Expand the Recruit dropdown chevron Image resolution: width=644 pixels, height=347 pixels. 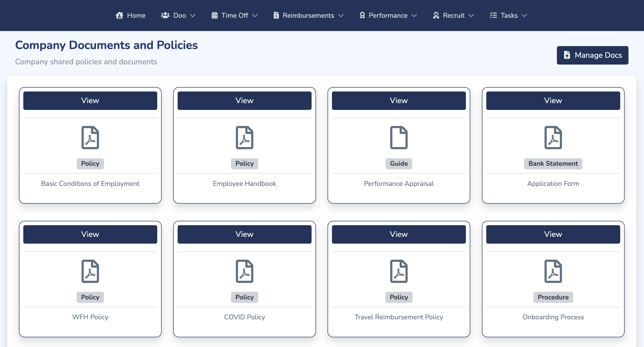coord(471,16)
